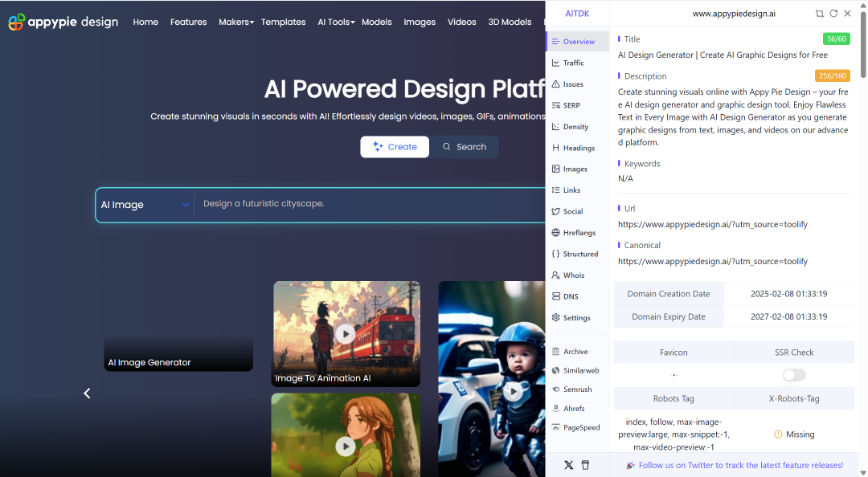Click the Ahrefs icon
Viewport: 868px width, 477px height.
tap(556, 408)
